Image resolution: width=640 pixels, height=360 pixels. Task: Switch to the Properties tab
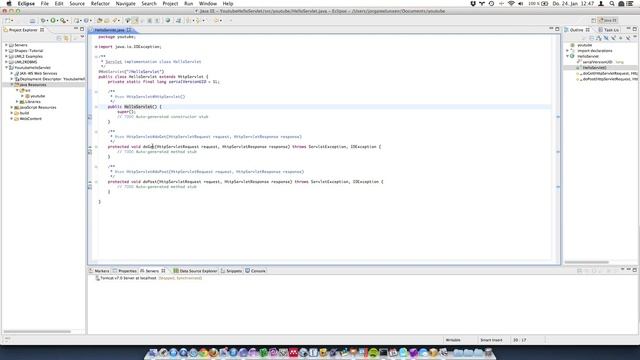click(x=125, y=271)
